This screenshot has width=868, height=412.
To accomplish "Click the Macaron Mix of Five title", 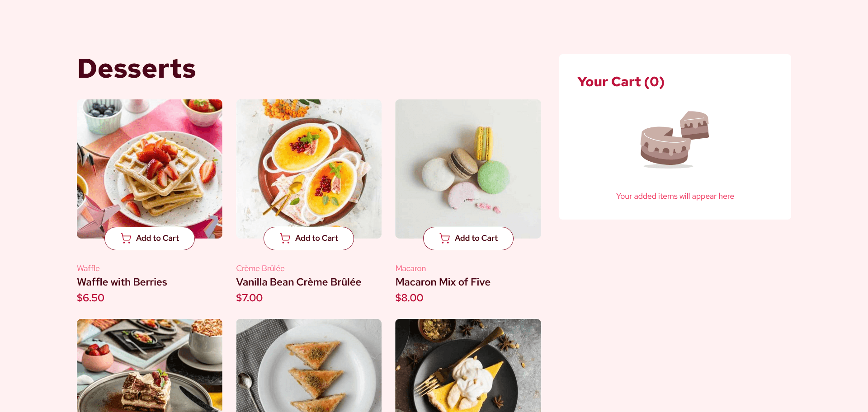I will tap(443, 282).
